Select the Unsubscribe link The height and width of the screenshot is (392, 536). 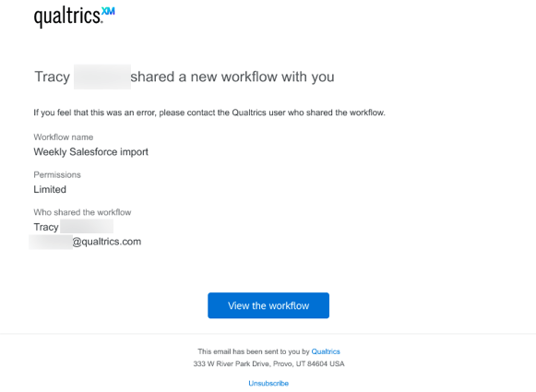(x=268, y=383)
